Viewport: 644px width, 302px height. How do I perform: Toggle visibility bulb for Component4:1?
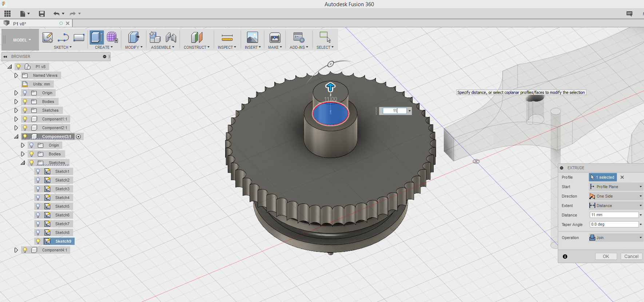(x=25, y=250)
